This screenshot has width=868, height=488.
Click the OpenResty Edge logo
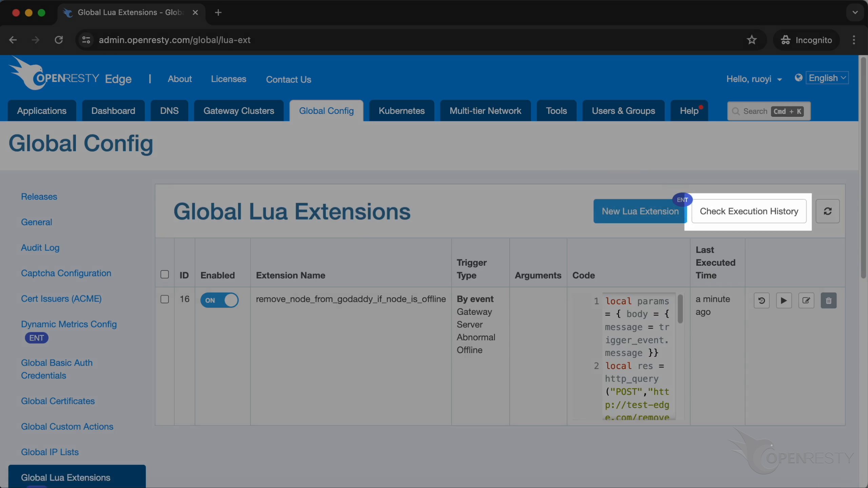[x=70, y=74]
